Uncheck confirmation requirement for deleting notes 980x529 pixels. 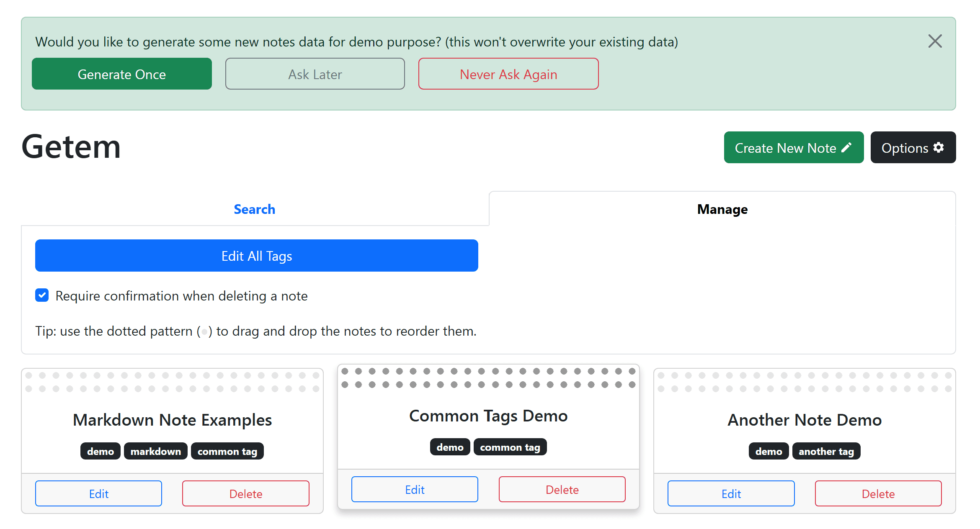click(42, 295)
